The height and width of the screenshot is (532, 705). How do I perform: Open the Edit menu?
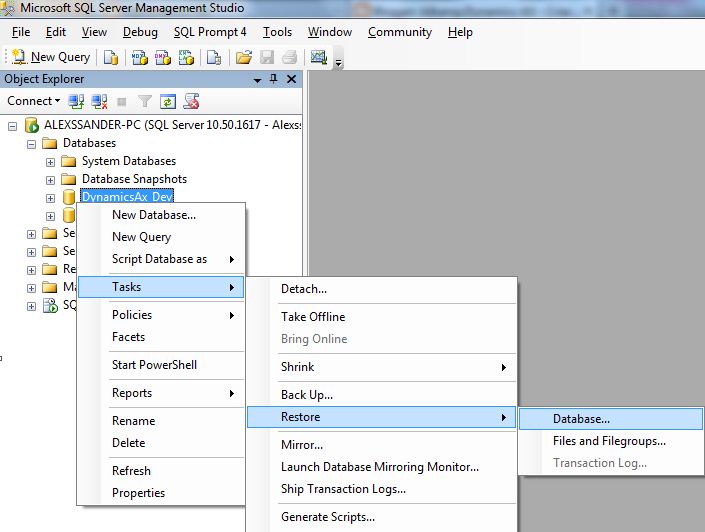click(x=56, y=32)
